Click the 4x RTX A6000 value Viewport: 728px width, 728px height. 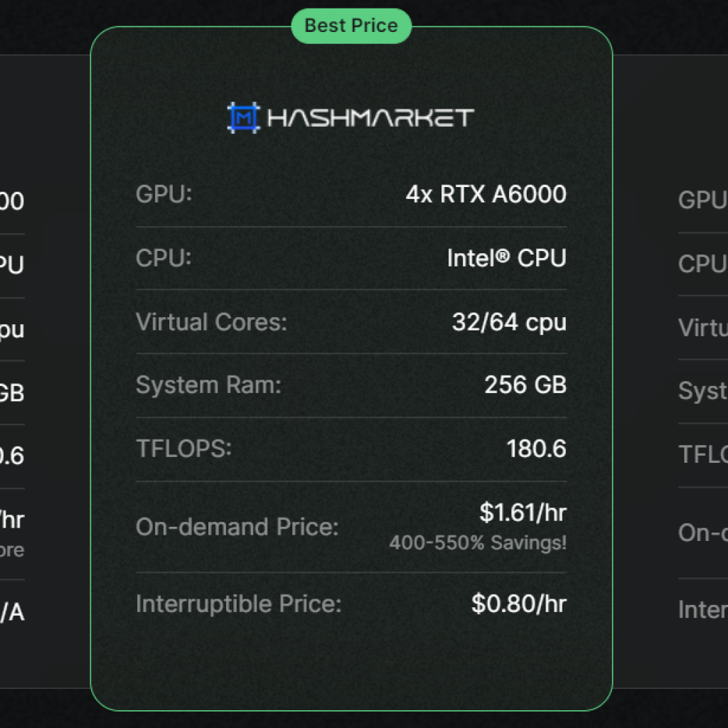pyautogui.click(x=486, y=194)
